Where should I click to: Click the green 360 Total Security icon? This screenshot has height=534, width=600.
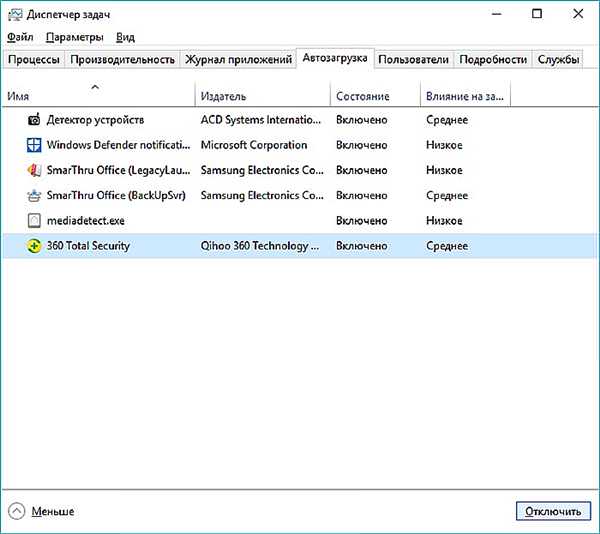(34, 246)
